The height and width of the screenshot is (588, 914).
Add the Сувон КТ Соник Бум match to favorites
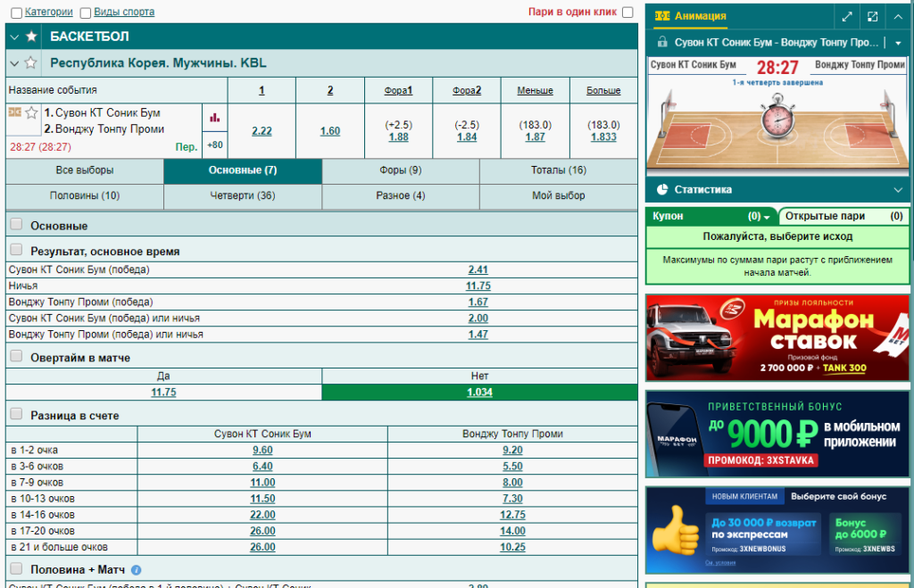click(x=31, y=112)
